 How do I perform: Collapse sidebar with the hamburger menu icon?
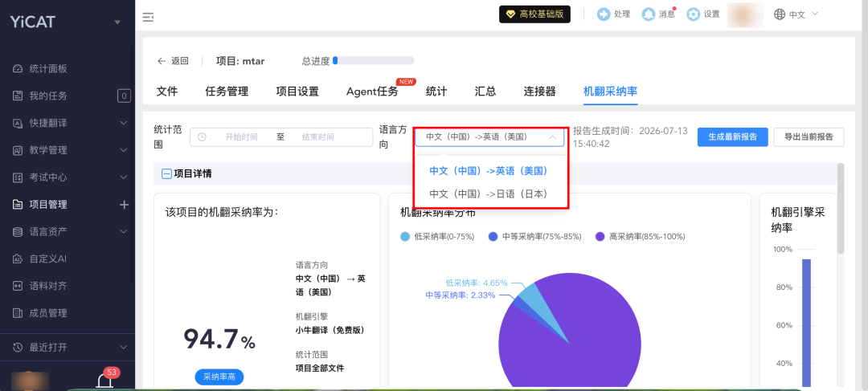(148, 17)
